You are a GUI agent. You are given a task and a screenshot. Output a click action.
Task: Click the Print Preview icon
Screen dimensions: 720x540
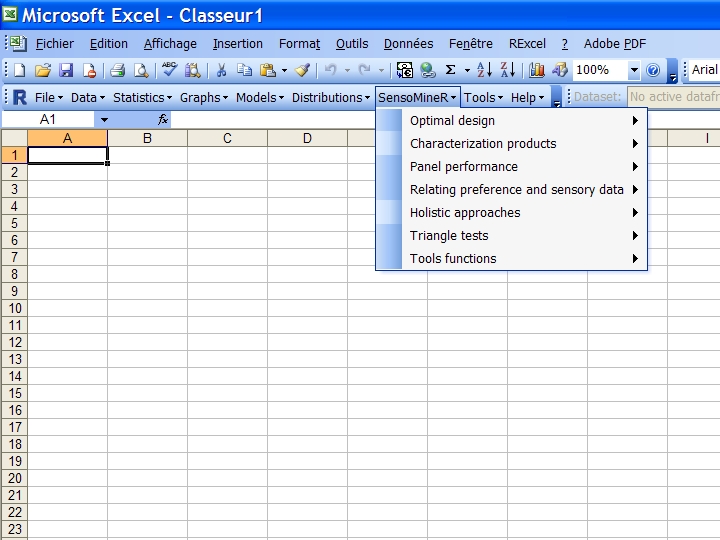tap(141, 70)
